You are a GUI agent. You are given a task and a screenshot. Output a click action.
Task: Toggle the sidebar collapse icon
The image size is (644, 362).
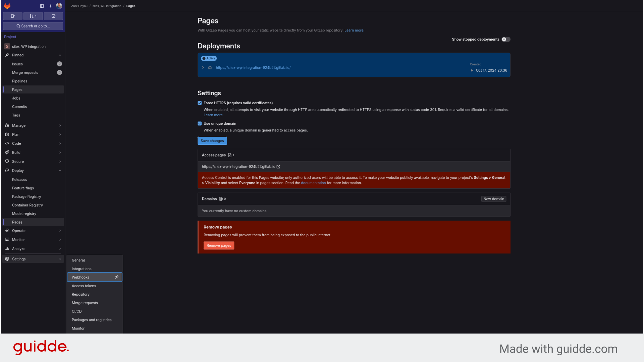(42, 6)
